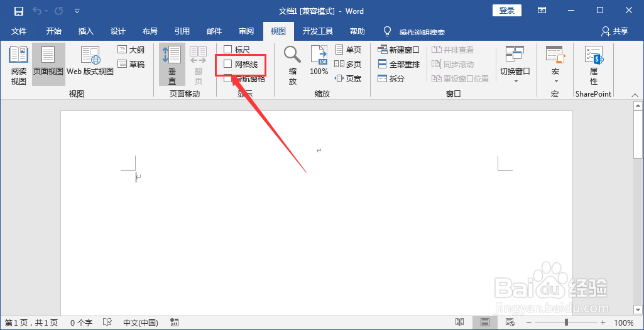Viewport: 644px width, 330px height.
Task: Switch to the 审阅 review tab
Action: (x=246, y=31)
